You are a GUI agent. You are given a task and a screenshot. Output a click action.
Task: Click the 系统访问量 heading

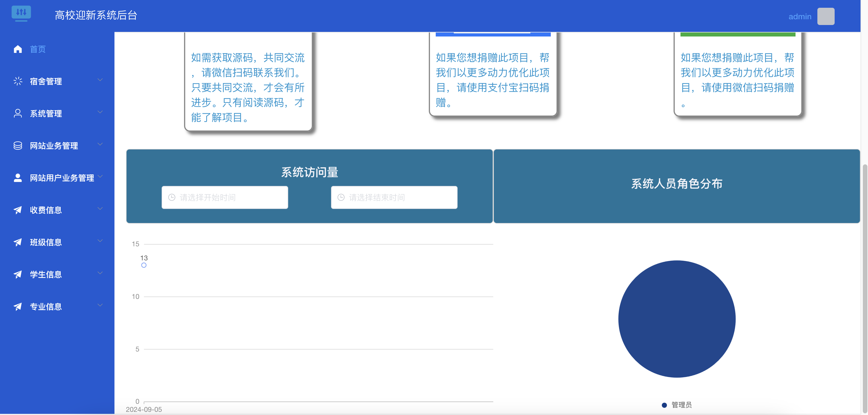pyautogui.click(x=310, y=172)
